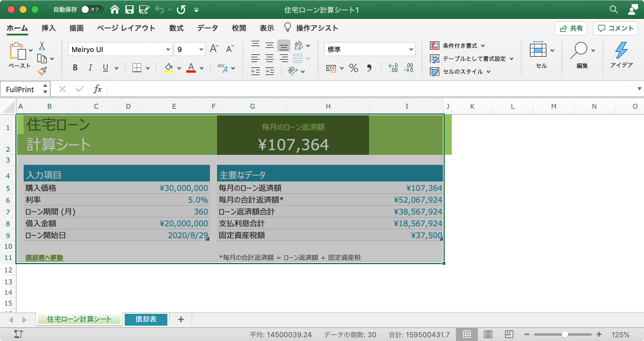Click the save floppy disk icon

pos(130,9)
